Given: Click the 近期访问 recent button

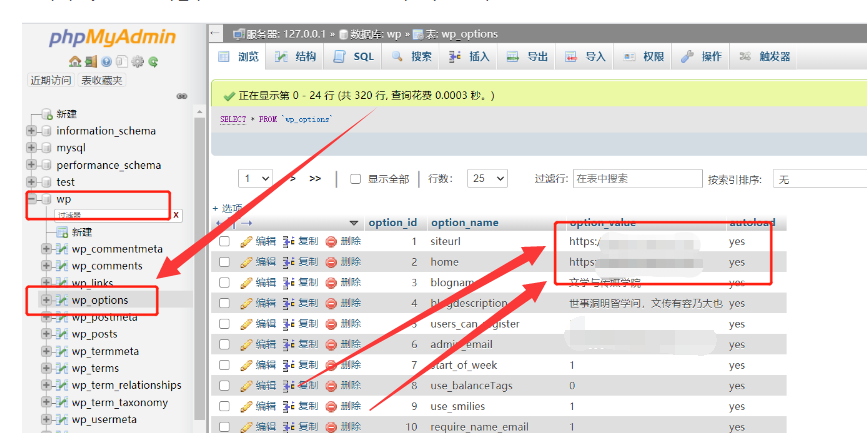Looking at the screenshot, I should [x=50, y=80].
